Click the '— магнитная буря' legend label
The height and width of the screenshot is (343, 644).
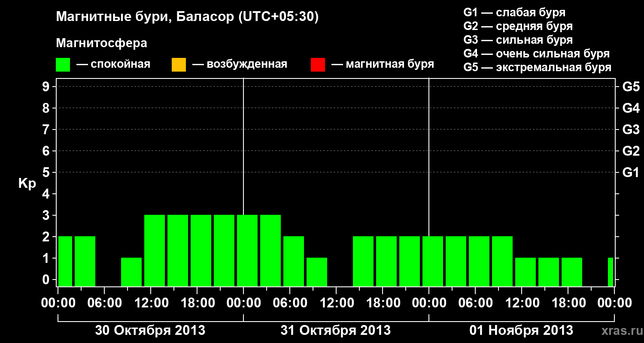[x=383, y=64]
